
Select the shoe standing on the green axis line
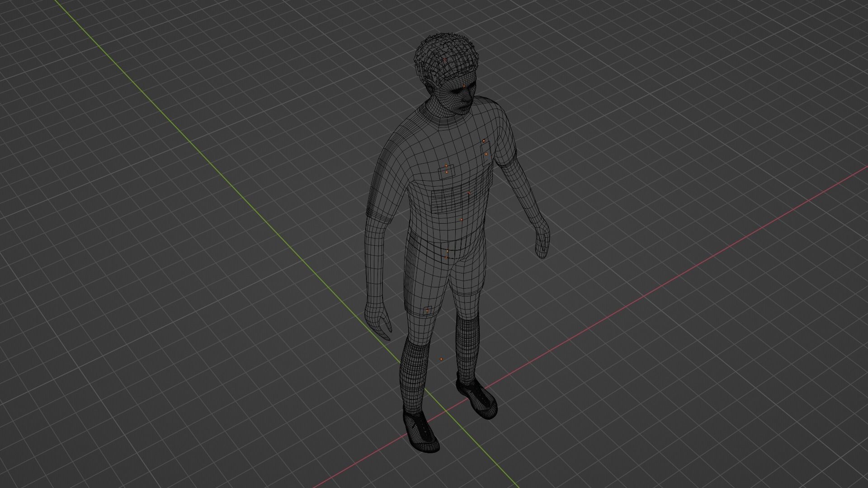click(x=421, y=433)
